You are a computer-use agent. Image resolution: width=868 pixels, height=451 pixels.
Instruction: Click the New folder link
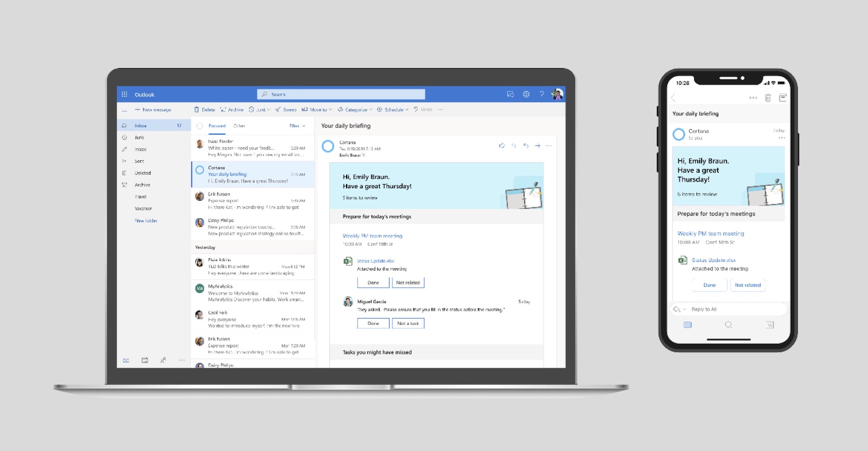[x=146, y=221]
